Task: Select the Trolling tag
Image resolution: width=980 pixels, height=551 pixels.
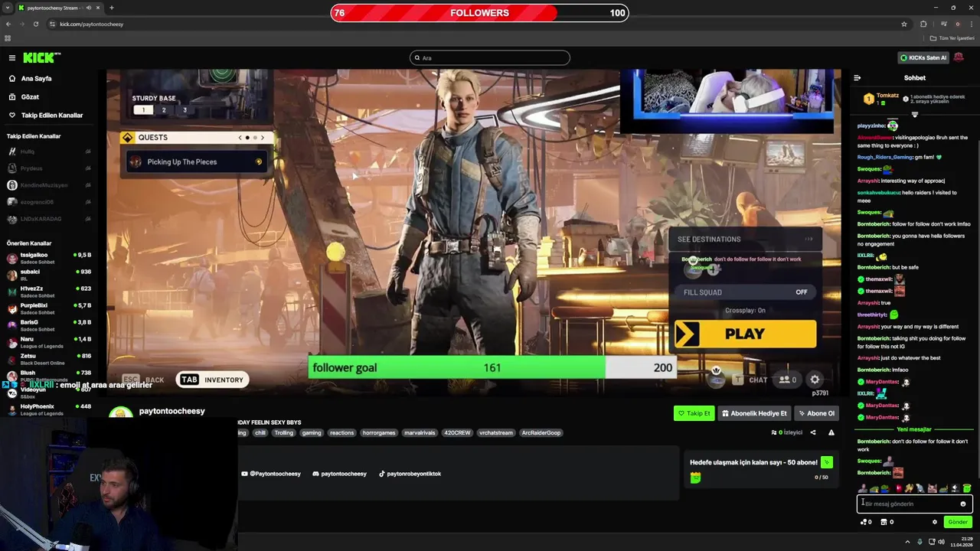Action: point(284,432)
